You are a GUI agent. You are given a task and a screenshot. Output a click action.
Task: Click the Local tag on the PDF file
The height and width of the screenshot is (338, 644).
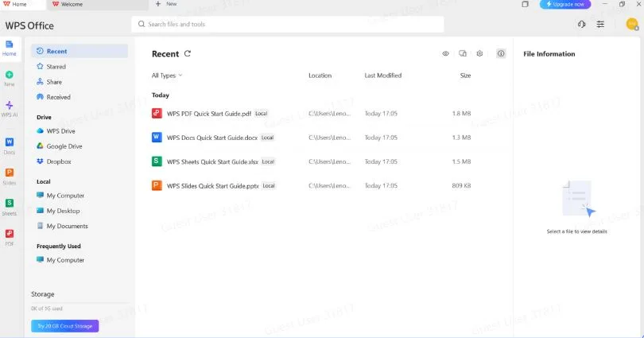click(262, 114)
